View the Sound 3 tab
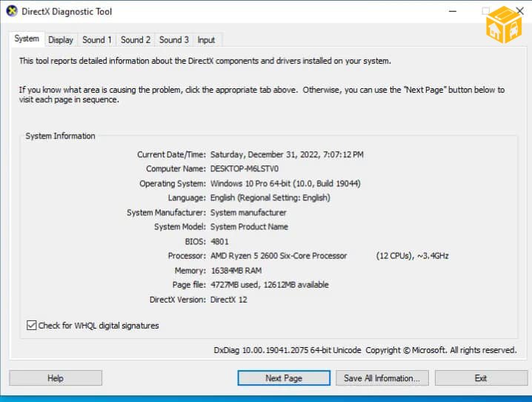The width and height of the screenshot is (532, 402). pyautogui.click(x=174, y=40)
